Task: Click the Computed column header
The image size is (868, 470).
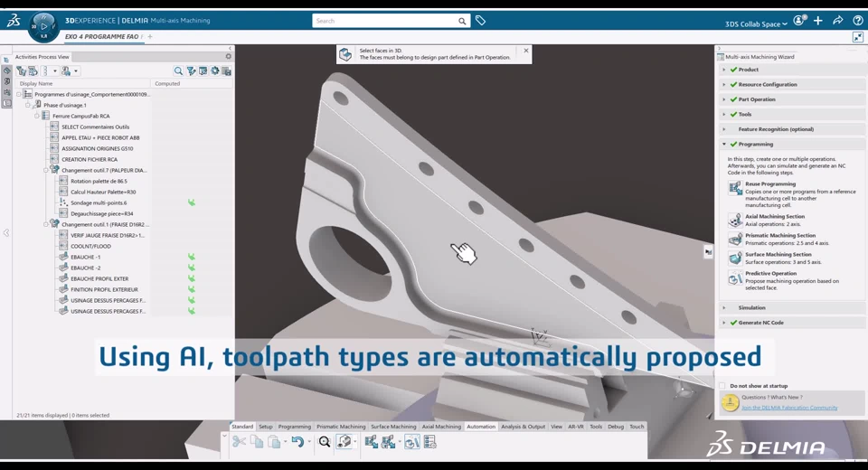Action: tap(167, 83)
